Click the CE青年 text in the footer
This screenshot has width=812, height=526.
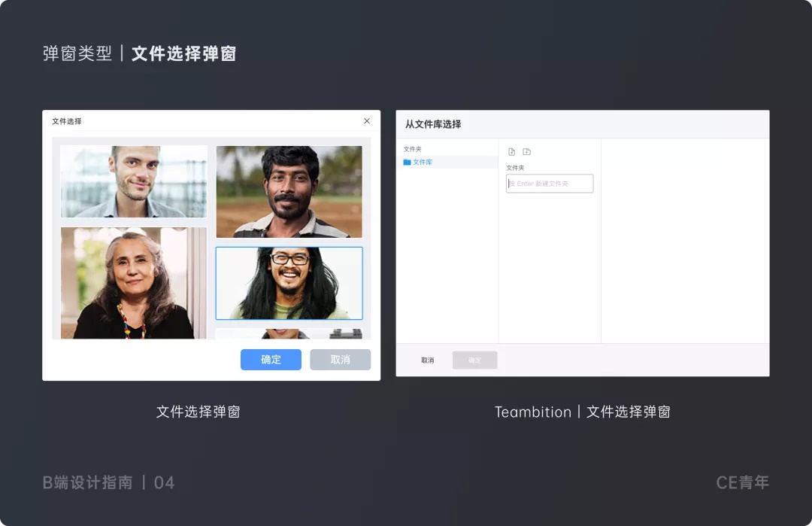pos(742,482)
